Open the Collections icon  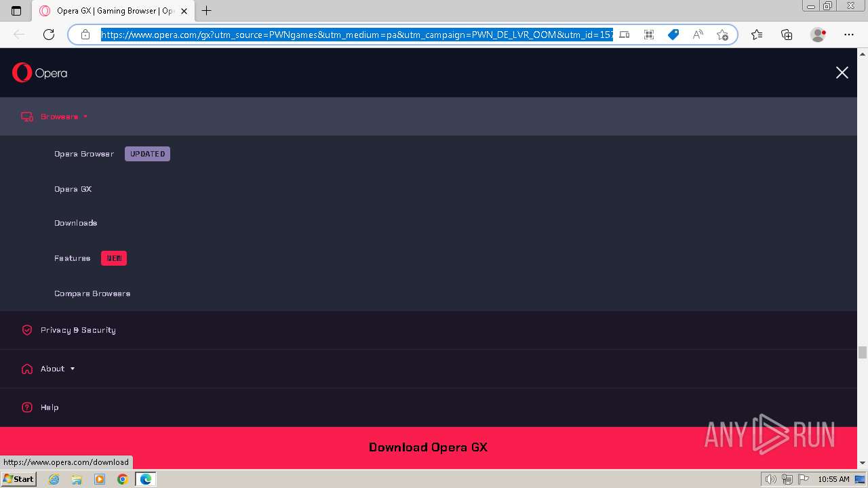pos(787,35)
